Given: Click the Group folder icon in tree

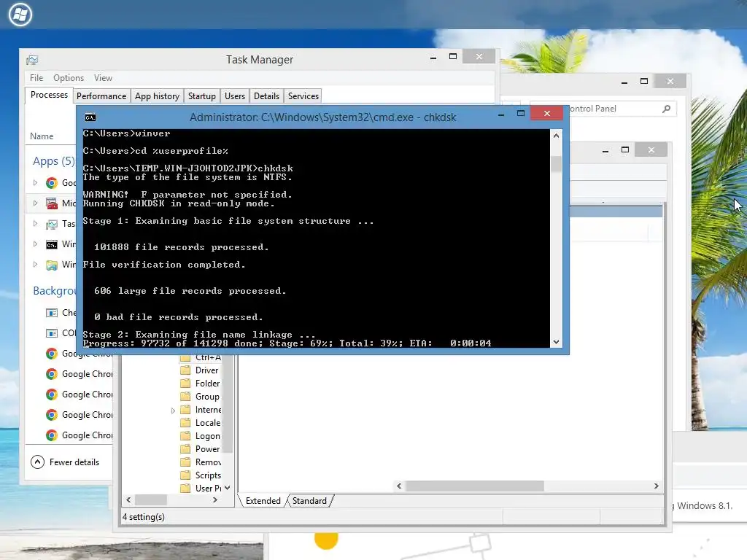Looking at the screenshot, I should [x=186, y=396].
